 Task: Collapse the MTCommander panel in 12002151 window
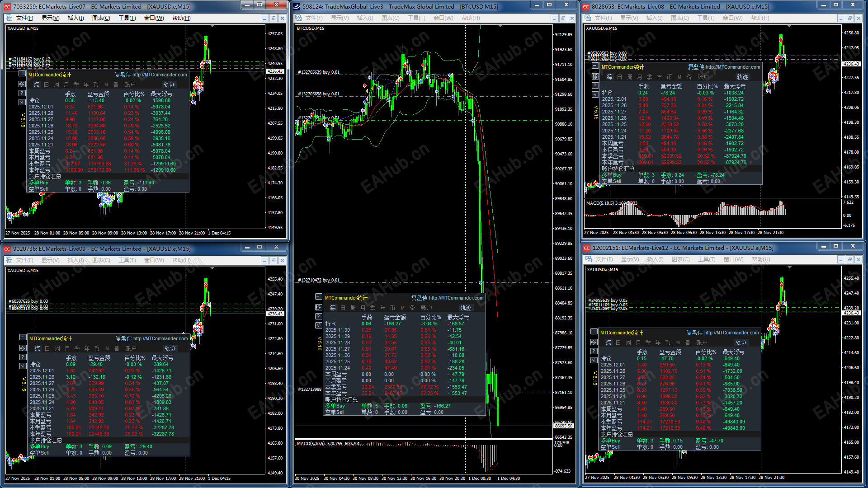pos(594,331)
